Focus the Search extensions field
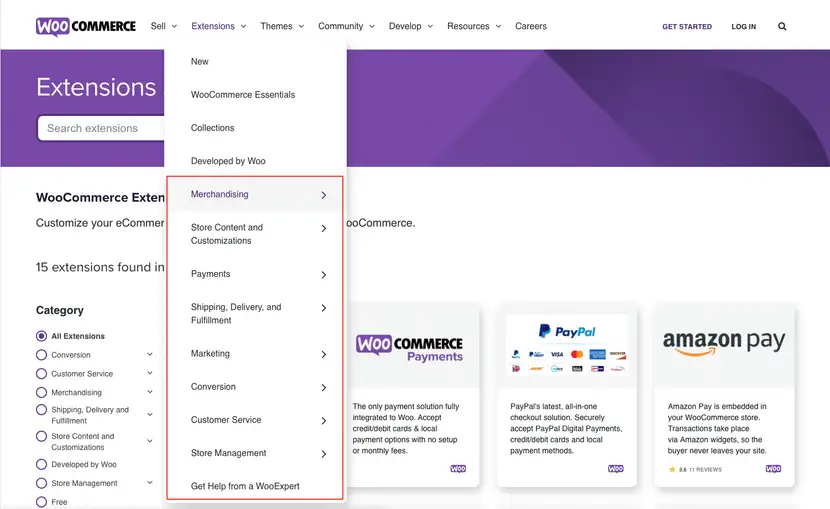This screenshot has height=509, width=830. [x=101, y=128]
